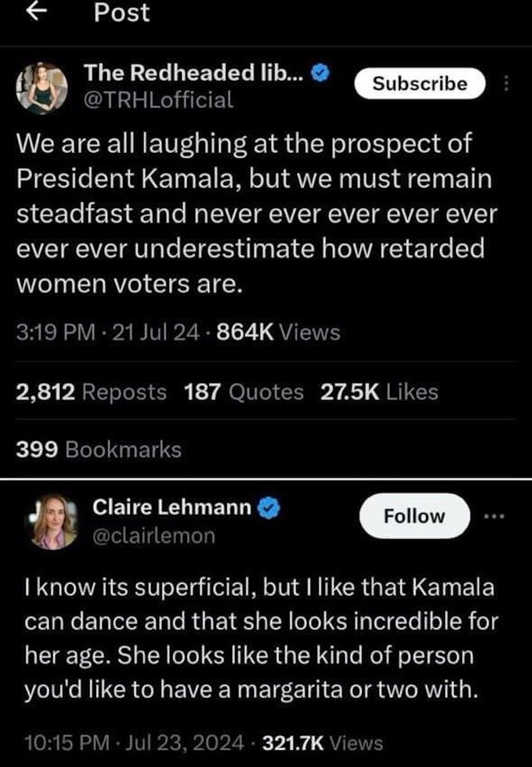Open the horizontal three-dot menu beside Follow
The width and height of the screenshot is (532, 767).
pos(495,517)
